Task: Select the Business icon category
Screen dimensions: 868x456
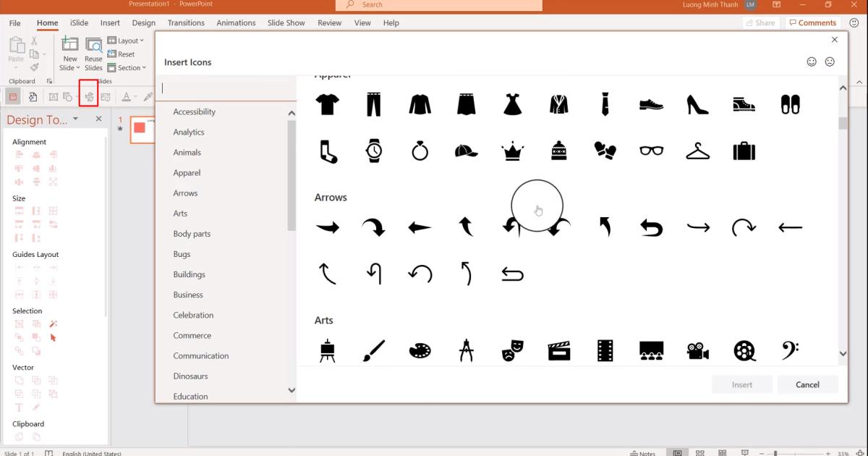Action: [x=189, y=295]
